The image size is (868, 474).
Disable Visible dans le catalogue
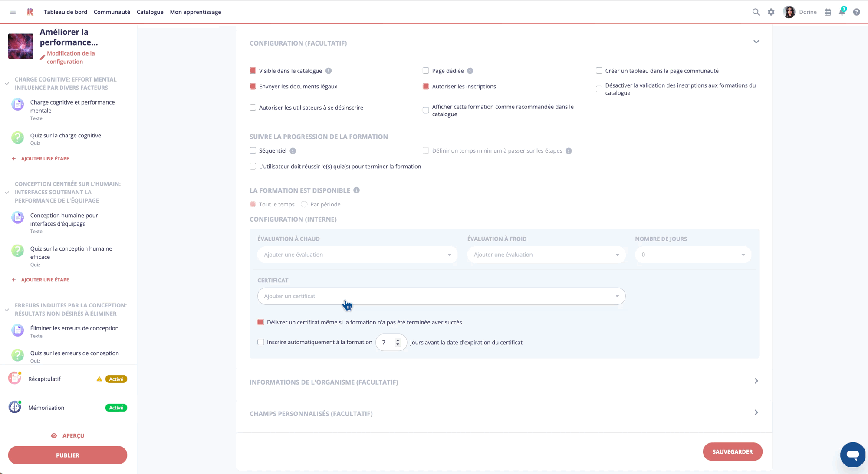(253, 70)
